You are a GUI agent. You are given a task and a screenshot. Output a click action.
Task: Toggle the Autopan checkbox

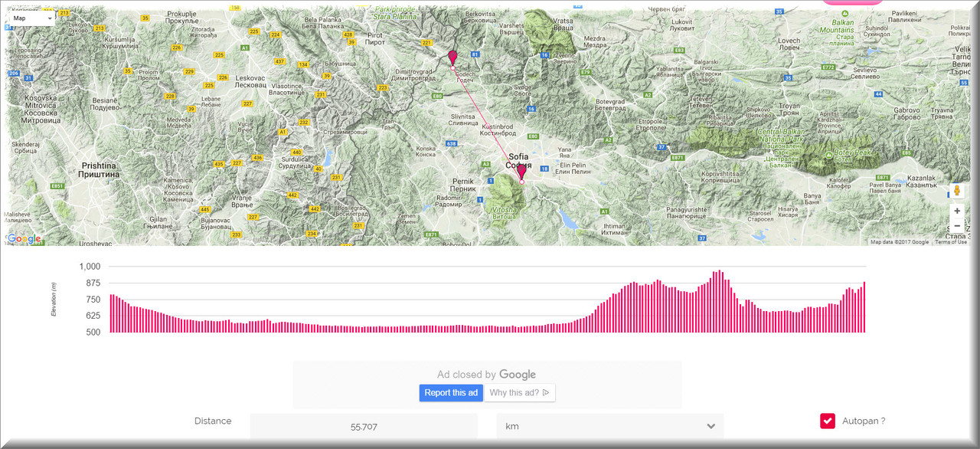coord(828,421)
